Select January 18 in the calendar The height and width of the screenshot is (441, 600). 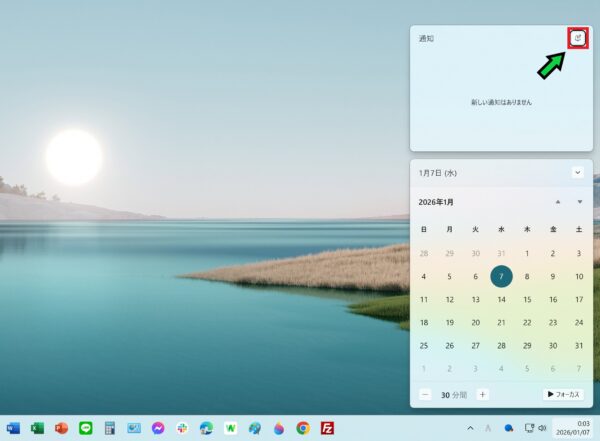click(424, 323)
